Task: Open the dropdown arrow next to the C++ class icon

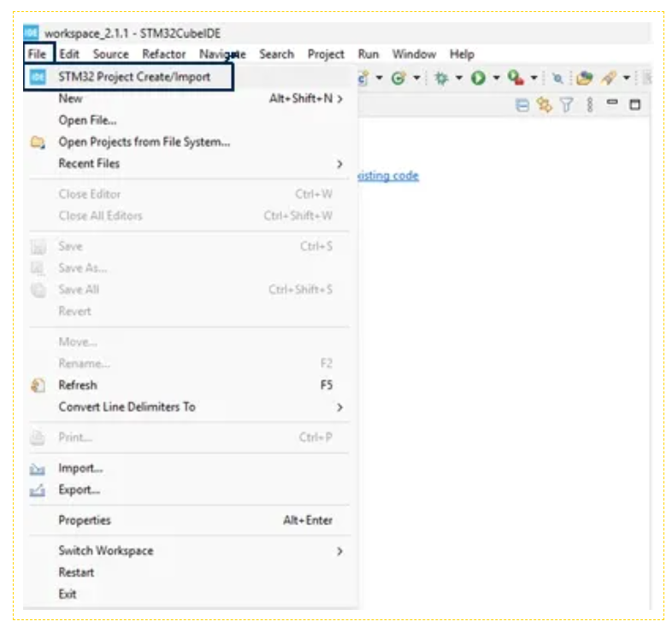Action: (x=416, y=78)
